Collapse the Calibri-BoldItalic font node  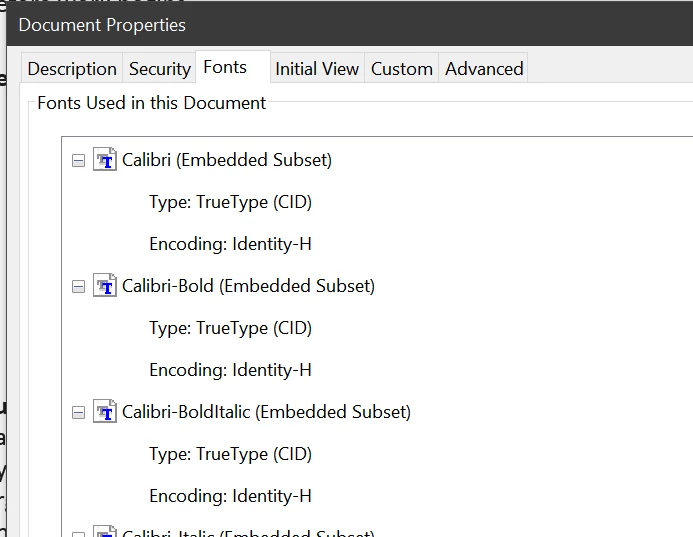(x=78, y=412)
